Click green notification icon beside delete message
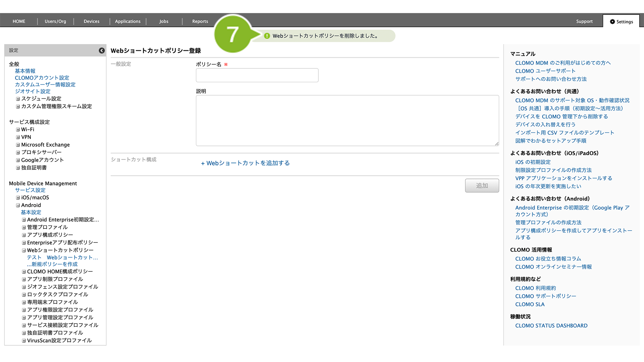 point(267,36)
